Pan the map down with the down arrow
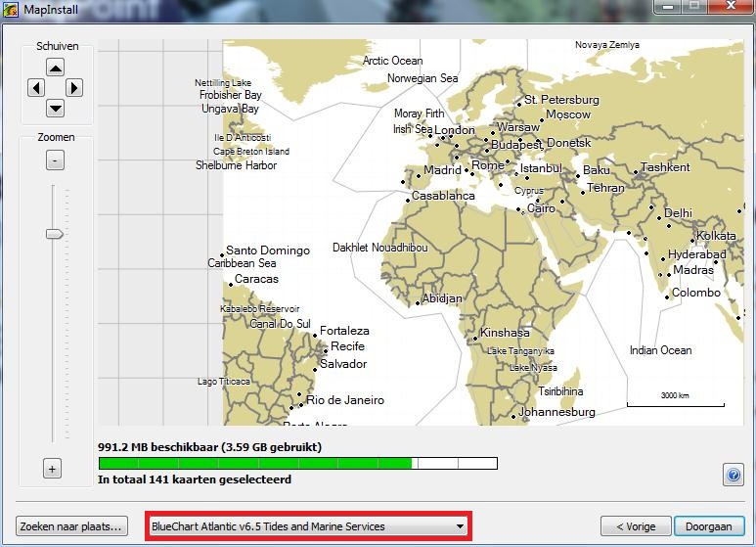This screenshot has width=756, height=547. click(56, 108)
